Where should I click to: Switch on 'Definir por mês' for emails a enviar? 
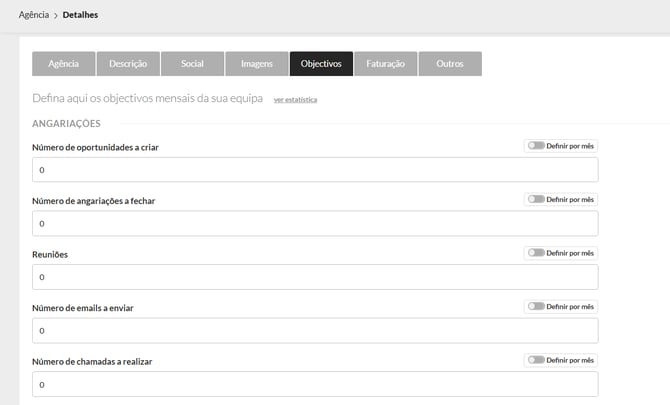pos(537,307)
